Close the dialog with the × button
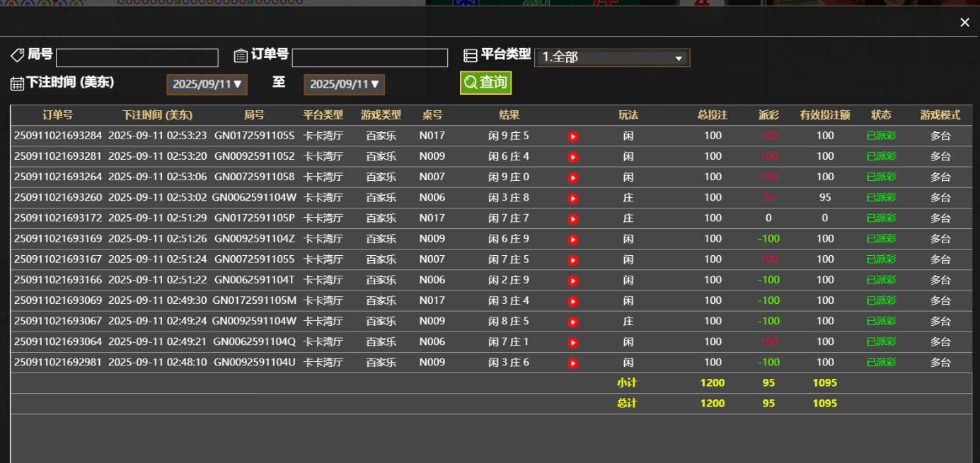980x463 pixels. tap(964, 22)
